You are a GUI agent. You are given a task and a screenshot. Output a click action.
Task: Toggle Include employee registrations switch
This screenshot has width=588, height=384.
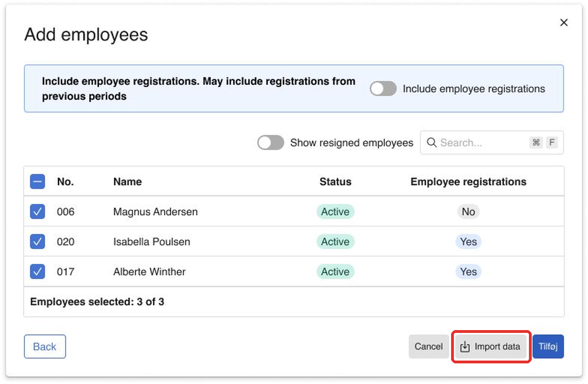383,89
